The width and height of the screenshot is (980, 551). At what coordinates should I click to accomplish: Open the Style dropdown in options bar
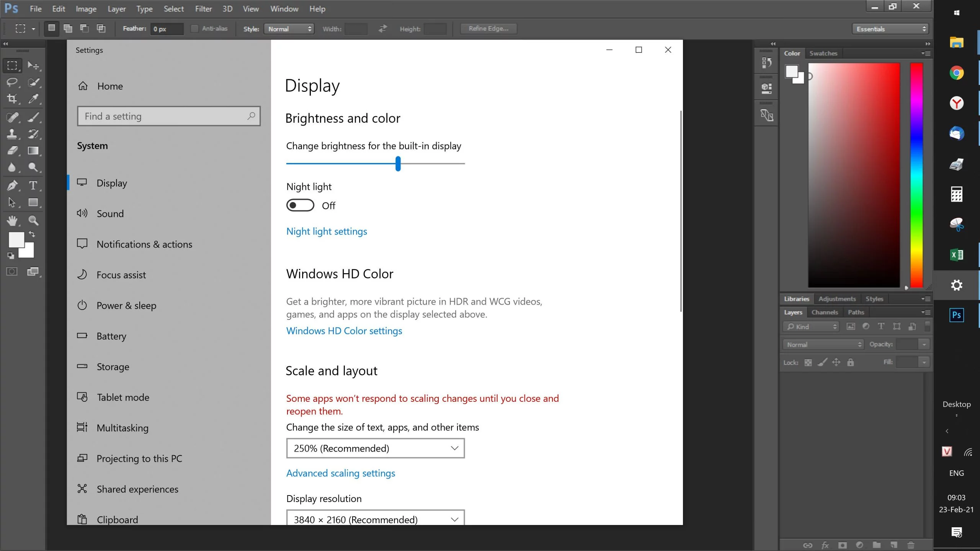pyautogui.click(x=289, y=29)
